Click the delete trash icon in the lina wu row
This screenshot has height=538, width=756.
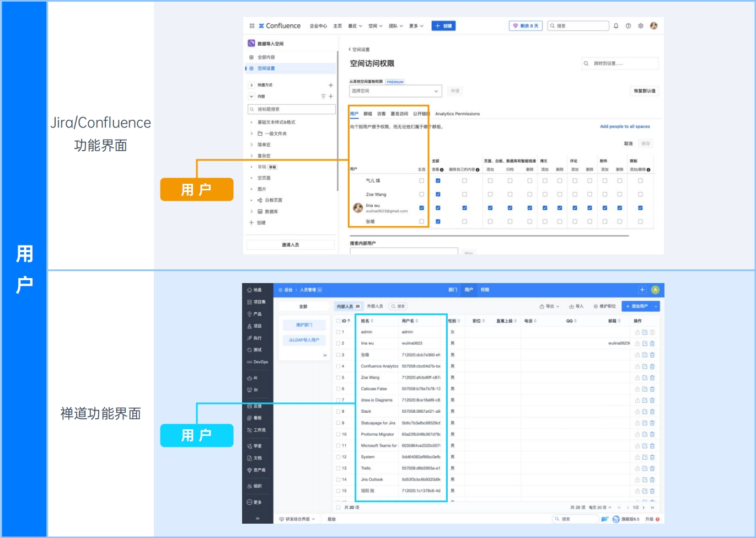(x=652, y=344)
